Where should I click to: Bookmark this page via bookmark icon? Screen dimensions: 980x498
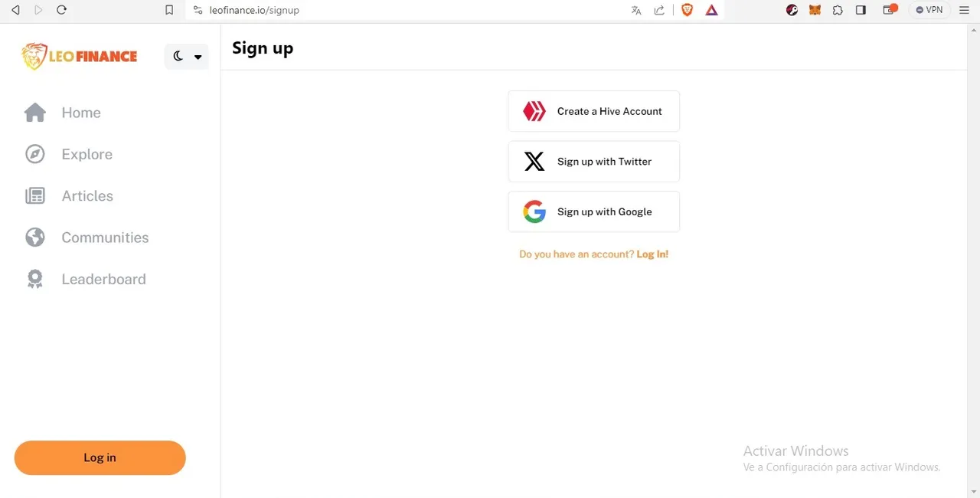pos(169,10)
